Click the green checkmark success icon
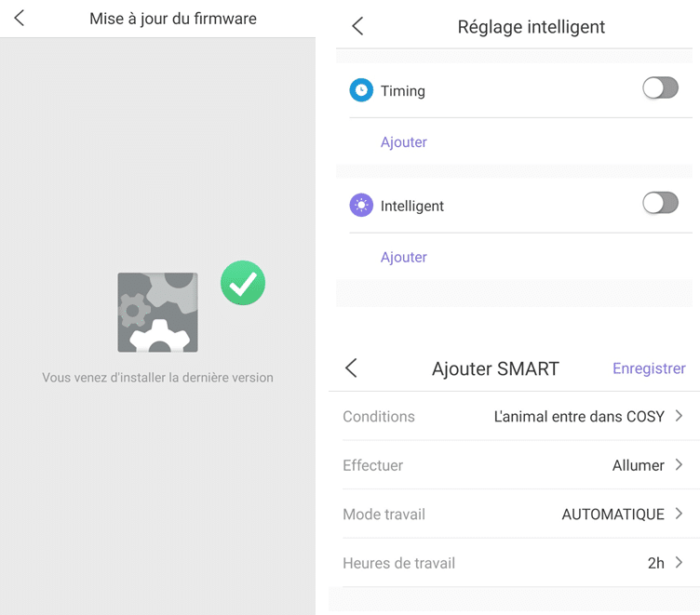700x615 pixels. 243,283
